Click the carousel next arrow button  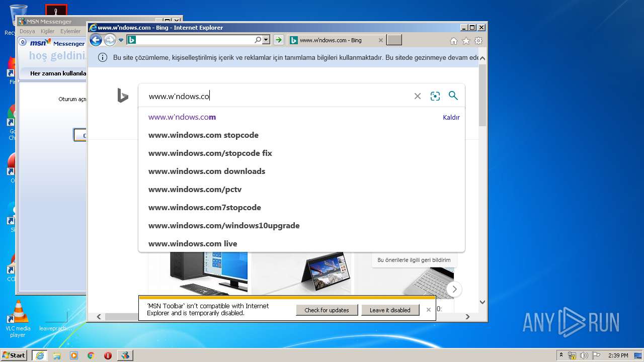pyautogui.click(x=454, y=289)
